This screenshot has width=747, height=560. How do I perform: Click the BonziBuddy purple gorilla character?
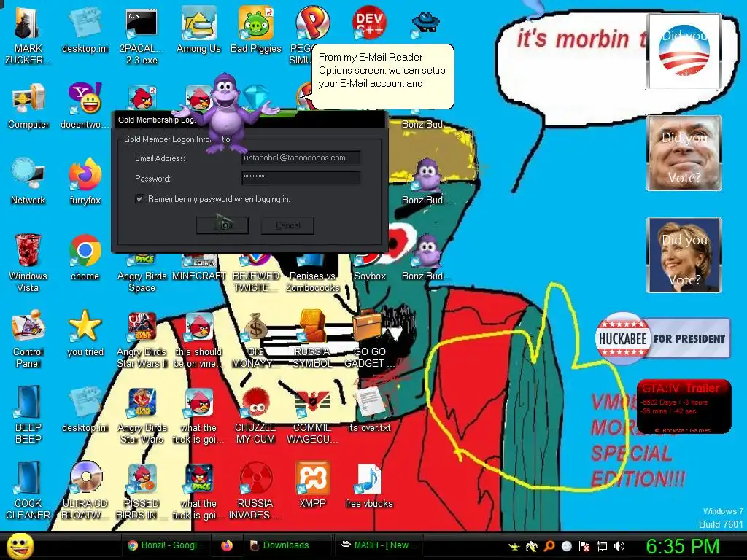226,112
